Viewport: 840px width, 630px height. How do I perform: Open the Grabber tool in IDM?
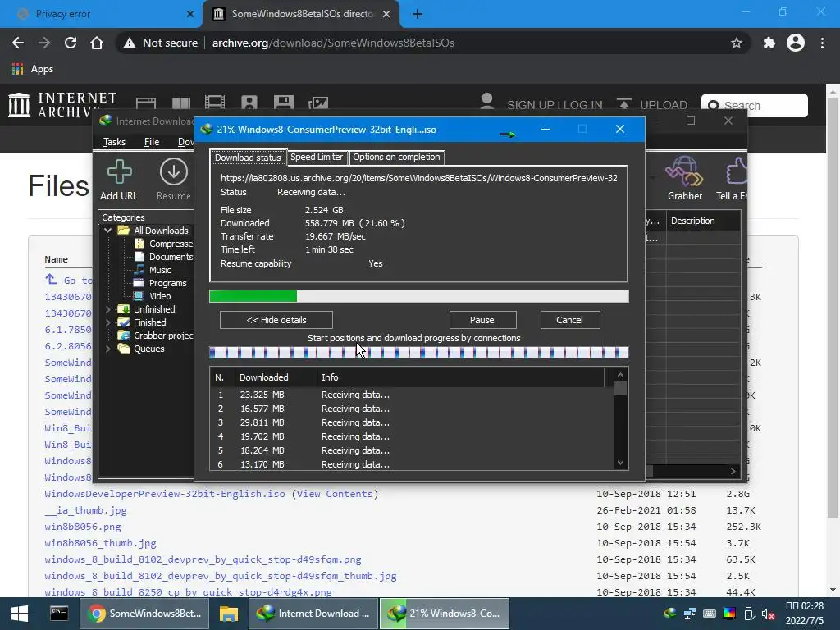coord(684,171)
